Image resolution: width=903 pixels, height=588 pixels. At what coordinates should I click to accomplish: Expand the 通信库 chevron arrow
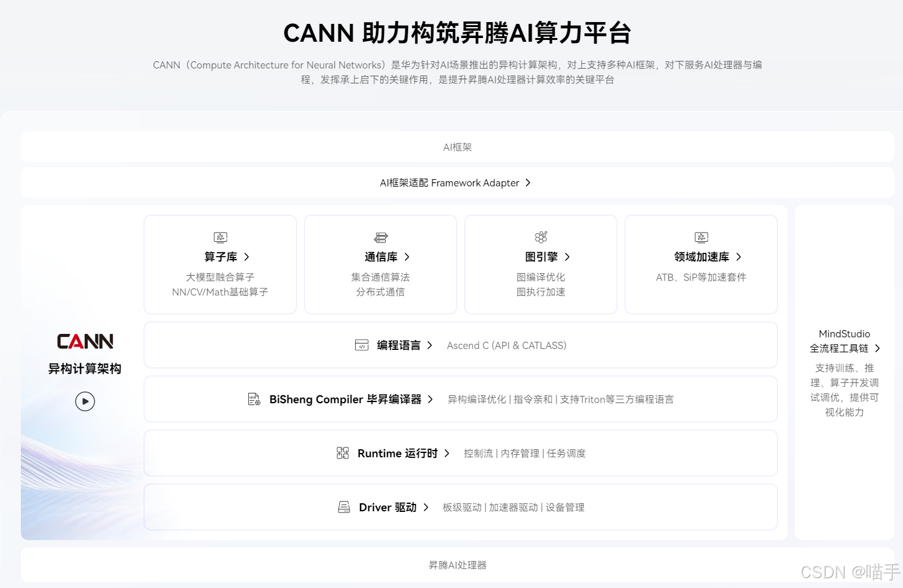[407, 257]
